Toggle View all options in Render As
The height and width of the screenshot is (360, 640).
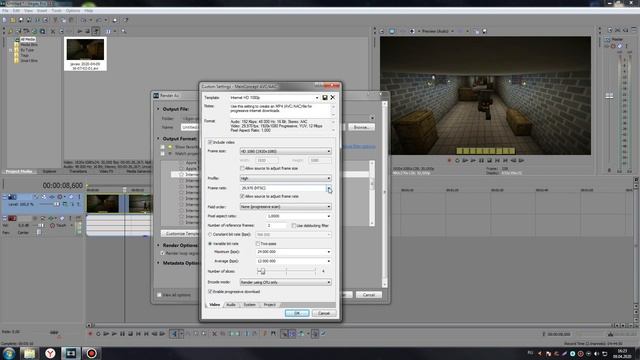[x=160, y=295]
